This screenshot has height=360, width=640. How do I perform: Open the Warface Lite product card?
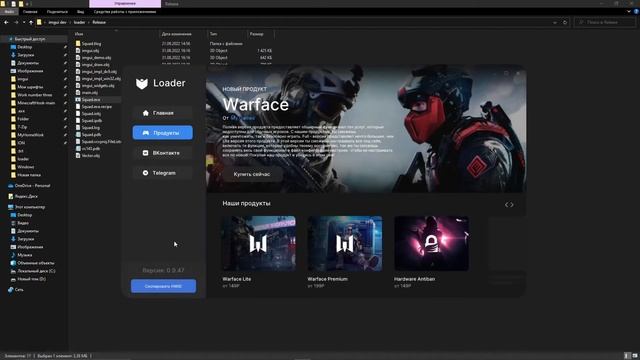tap(259, 252)
